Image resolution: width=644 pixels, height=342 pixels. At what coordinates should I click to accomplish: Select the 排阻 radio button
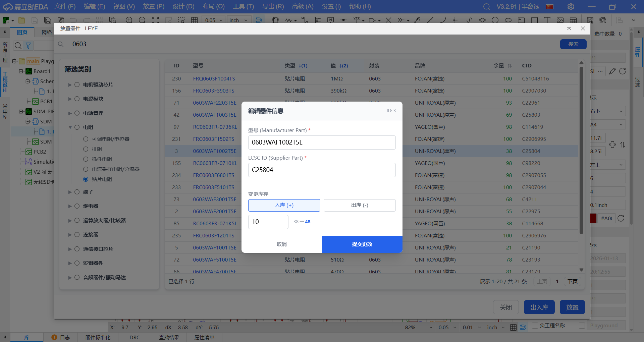tap(86, 149)
